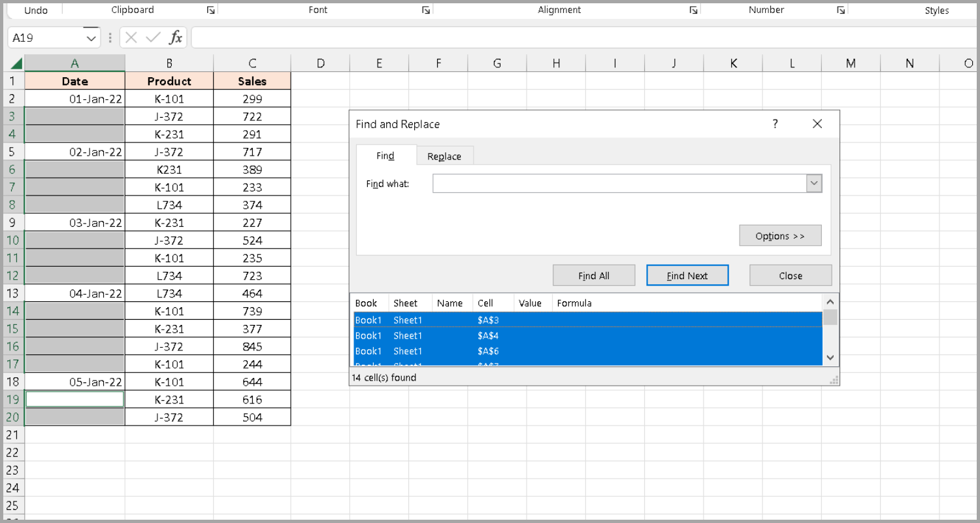This screenshot has height=523, width=980.
Task: Click the Find All button
Action: [593, 275]
